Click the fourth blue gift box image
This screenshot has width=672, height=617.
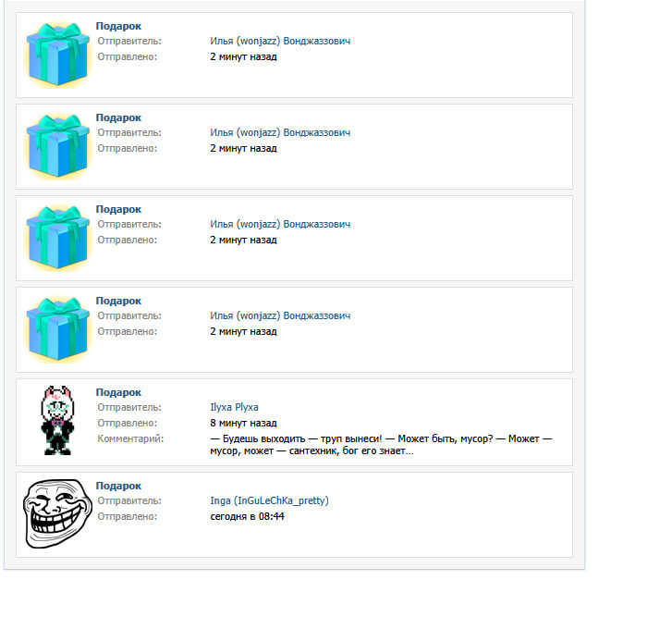58,329
